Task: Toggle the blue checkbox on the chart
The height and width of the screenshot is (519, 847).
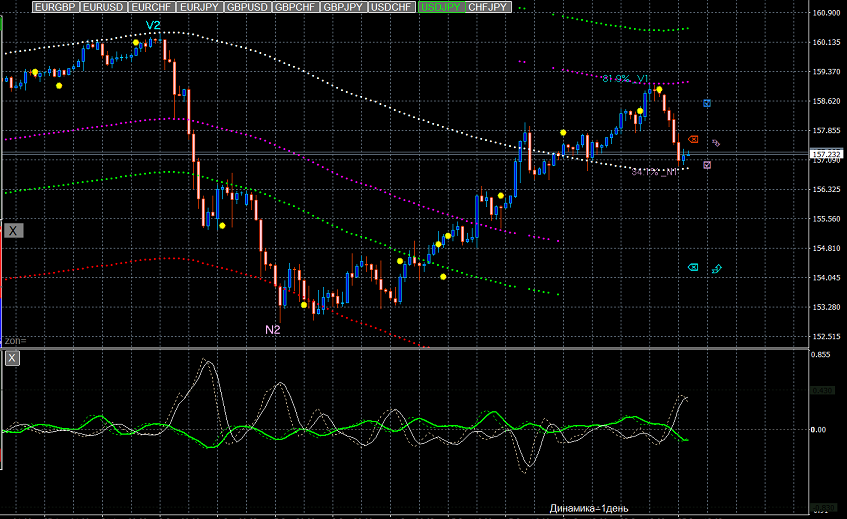Action: pyautogui.click(x=707, y=103)
